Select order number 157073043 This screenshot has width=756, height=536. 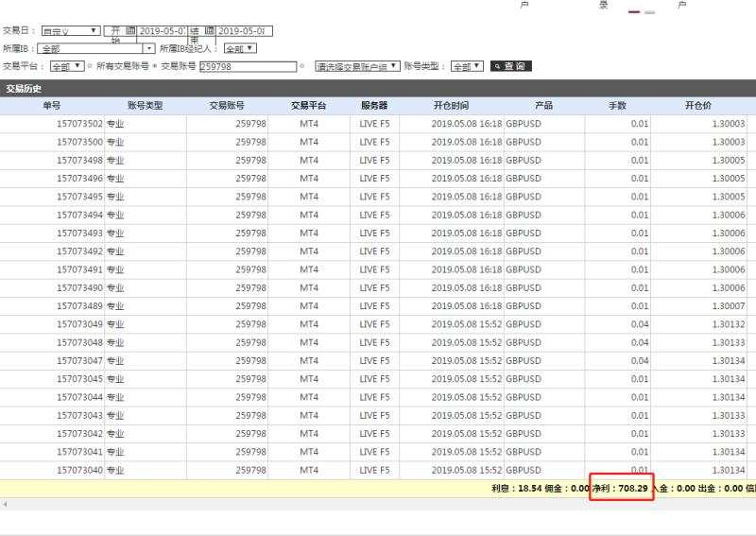pyautogui.click(x=79, y=415)
